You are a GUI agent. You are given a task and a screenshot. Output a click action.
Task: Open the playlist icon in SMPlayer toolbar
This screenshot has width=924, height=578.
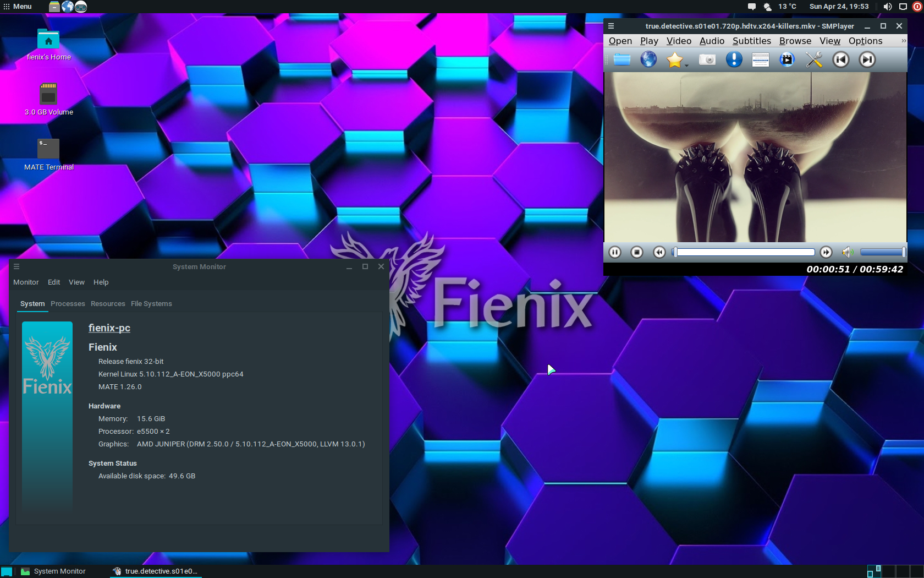pyautogui.click(x=760, y=59)
